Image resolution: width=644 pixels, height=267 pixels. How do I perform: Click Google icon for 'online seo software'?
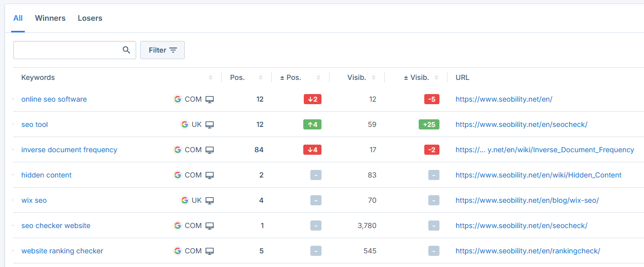(178, 99)
